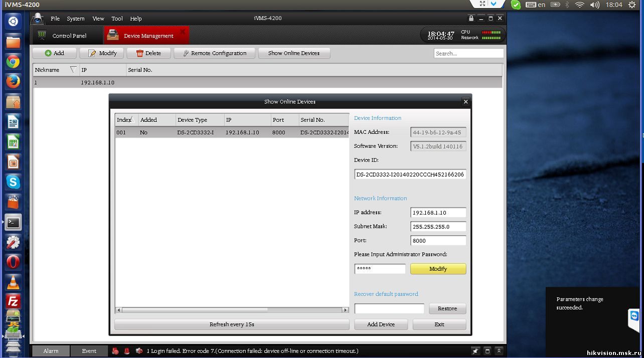Viewport: 644px width, 358px height.
Task: Click the IP address input field
Action: tap(438, 213)
